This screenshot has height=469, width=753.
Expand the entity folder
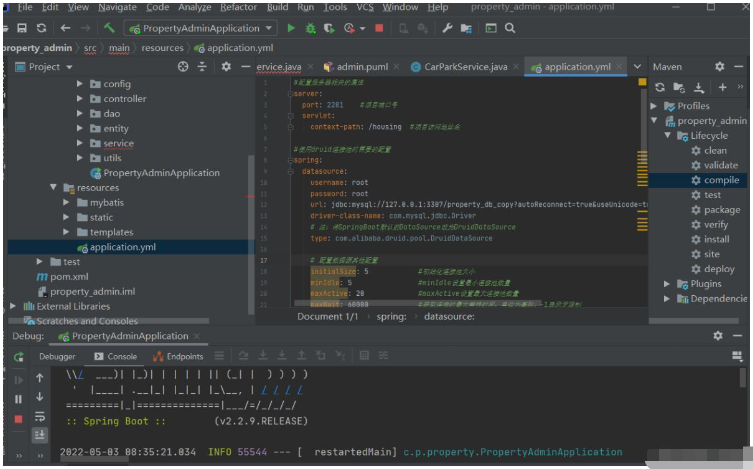click(80, 129)
